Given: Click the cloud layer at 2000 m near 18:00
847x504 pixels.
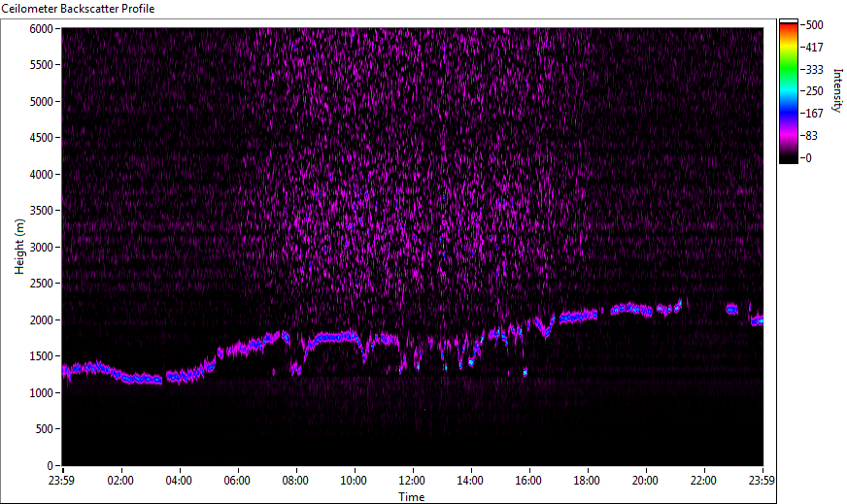Looking at the screenshot, I should click(x=578, y=316).
